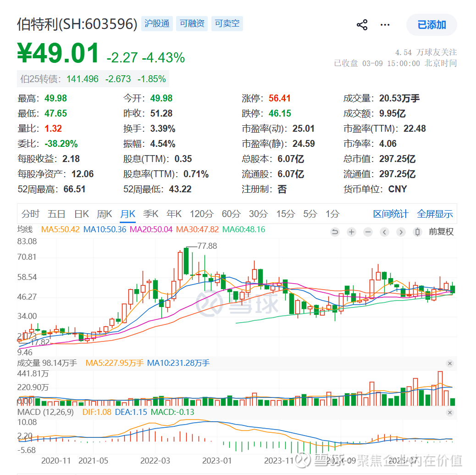
Task: Click the stock title 伯特利(SH:603596)
Action: pos(77,24)
